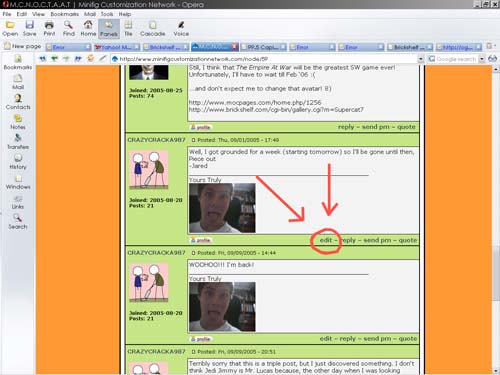Viewport: 500px width, 375px height.
Task: Click send pm on the 'WOOHOO!!! I'm back!' post
Action: (377, 339)
